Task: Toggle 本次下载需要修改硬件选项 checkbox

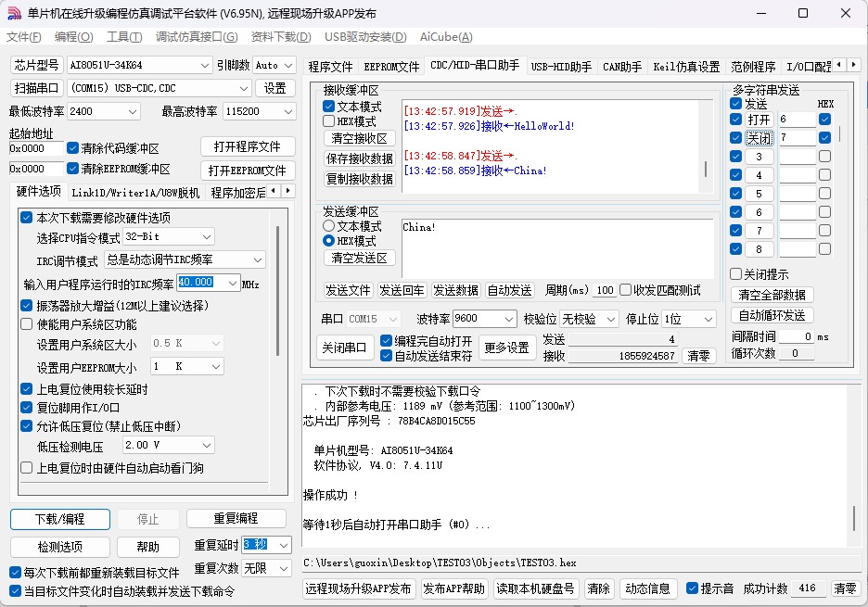Action: (x=26, y=218)
